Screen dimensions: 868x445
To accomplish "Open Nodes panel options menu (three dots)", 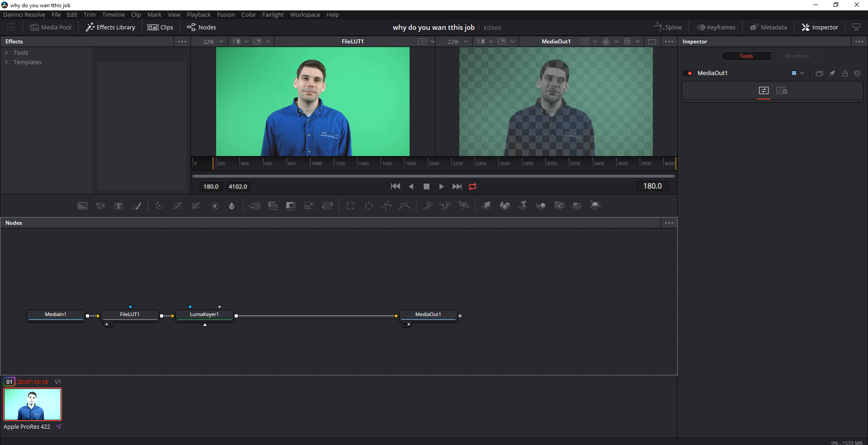I will tap(669, 223).
